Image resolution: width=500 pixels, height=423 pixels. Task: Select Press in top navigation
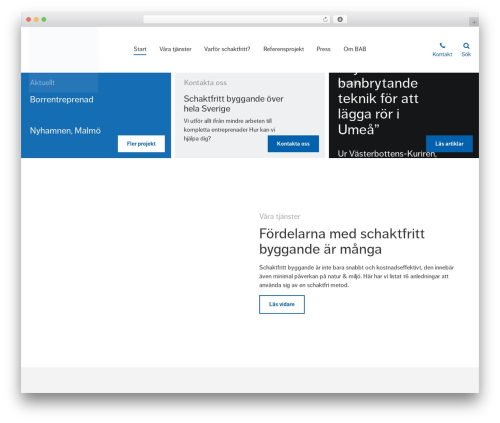[323, 49]
